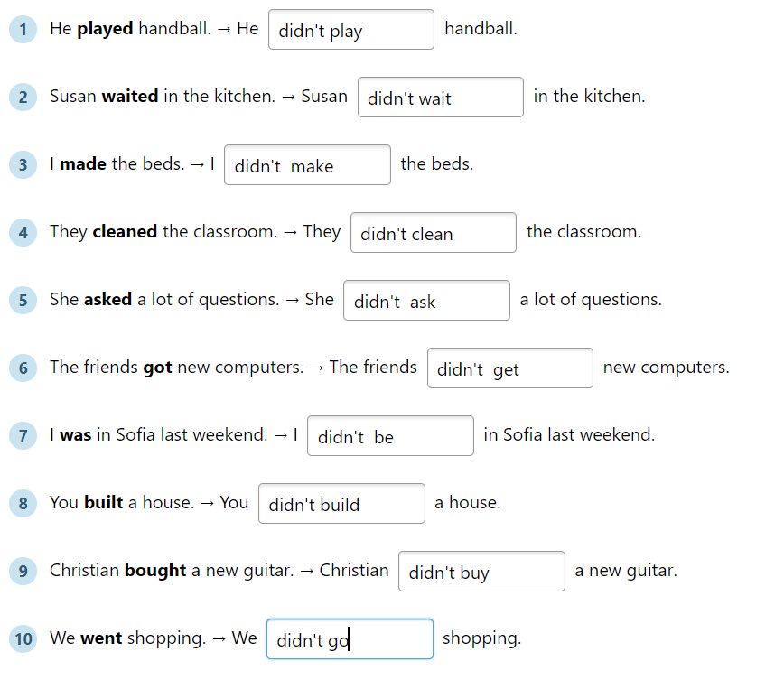This screenshot has width=784, height=689.
Task: Click the number 4 question badge
Action: click(23, 232)
